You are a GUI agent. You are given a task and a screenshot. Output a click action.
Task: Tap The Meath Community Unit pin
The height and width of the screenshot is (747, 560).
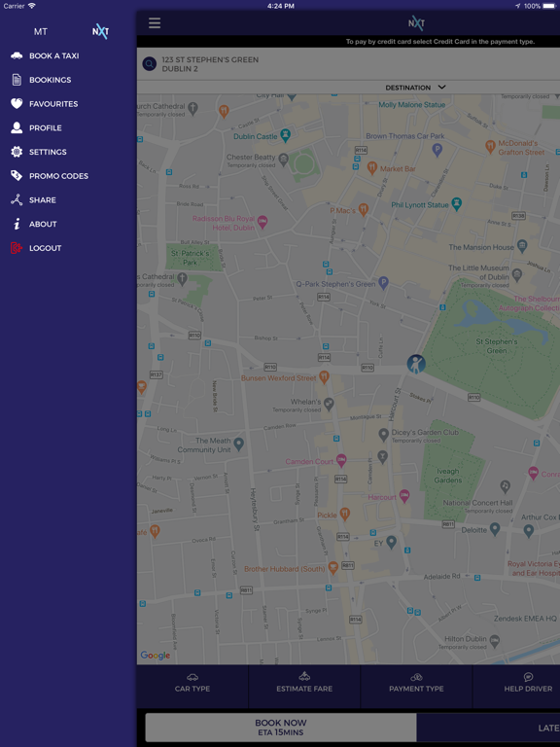239,444
